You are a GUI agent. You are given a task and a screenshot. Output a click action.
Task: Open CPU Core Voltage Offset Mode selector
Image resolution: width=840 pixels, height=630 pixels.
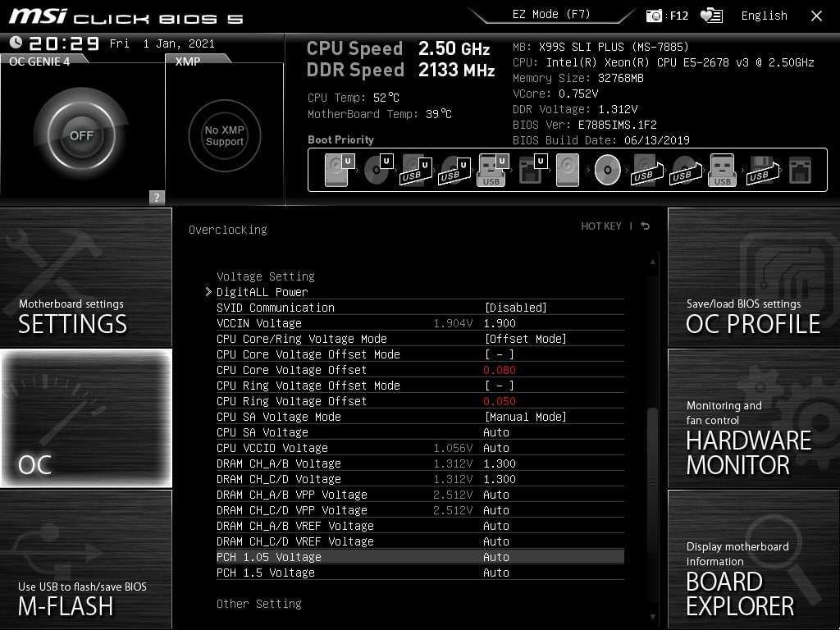(x=500, y=354)
